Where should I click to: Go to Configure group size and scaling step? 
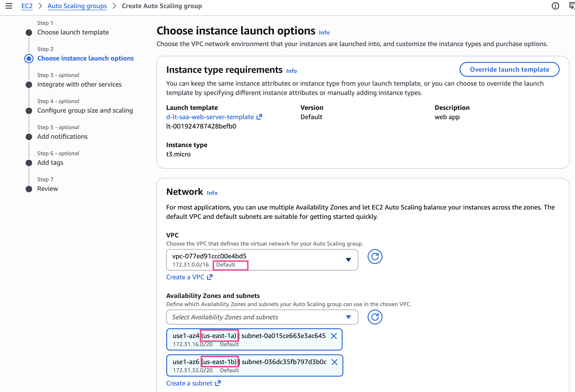pos(85,110)
